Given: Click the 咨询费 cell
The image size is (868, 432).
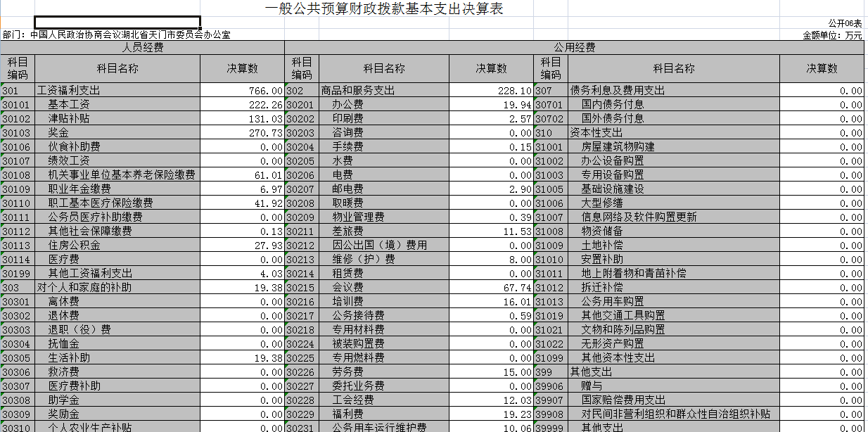Looking at the screenshot, I should tap(384, 133).
